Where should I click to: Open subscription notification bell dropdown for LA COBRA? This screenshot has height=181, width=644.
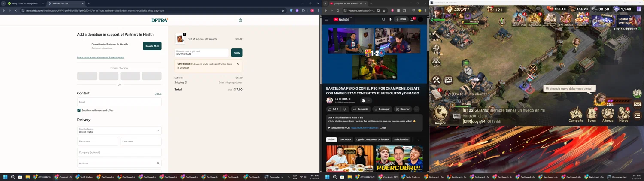click(x=366, y=100)
